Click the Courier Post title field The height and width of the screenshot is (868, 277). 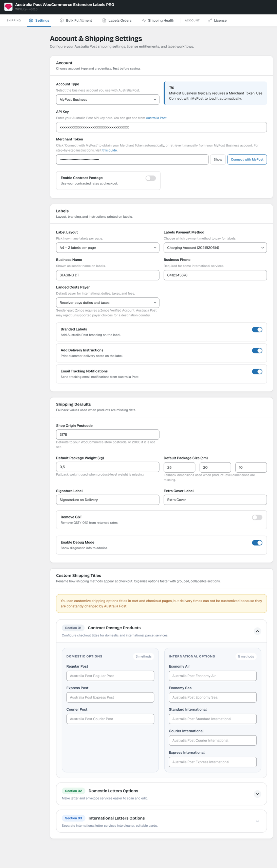point(110,719)
